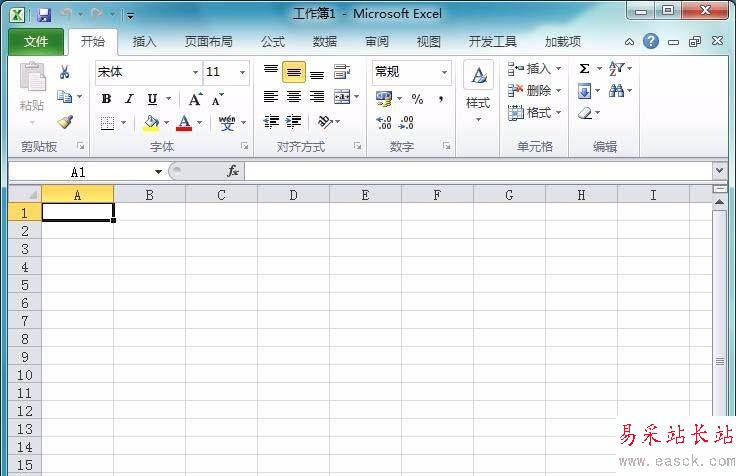This screenshot has height=476, width=736.
Task: Decrease decimal places
Action: click(x=406, y=123)
